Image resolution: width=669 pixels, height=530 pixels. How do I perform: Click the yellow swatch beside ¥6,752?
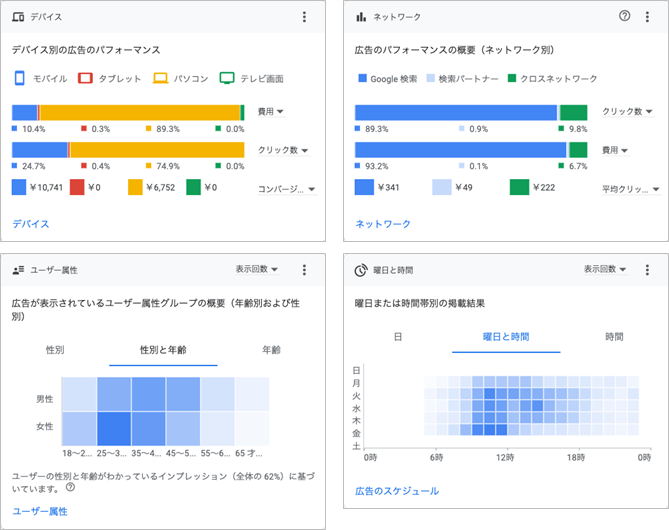(x=135, y=187)
